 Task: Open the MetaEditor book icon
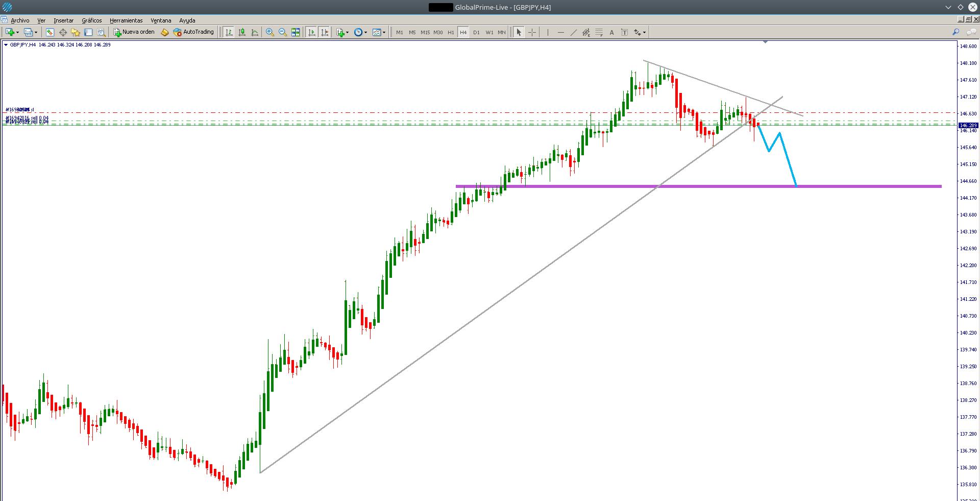click(x=164, y=32)
